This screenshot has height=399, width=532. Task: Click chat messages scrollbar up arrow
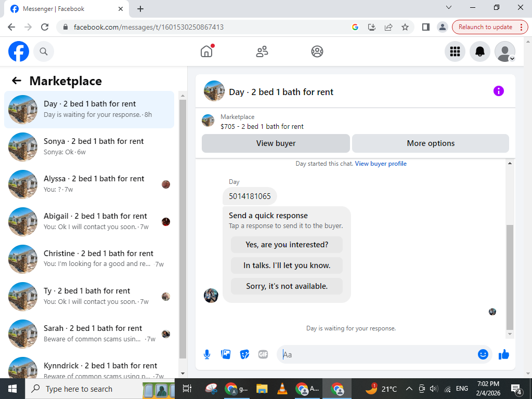pyautogui.click(x=510, y=164)
